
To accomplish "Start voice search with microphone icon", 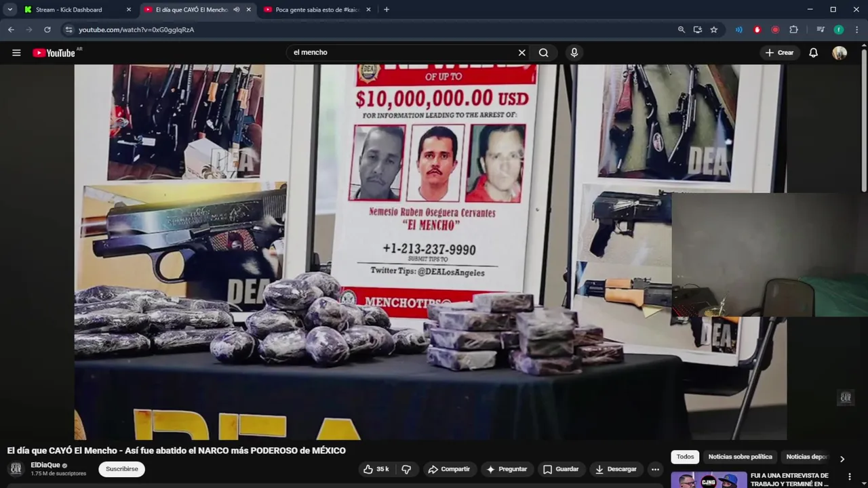I will (574, 53).
